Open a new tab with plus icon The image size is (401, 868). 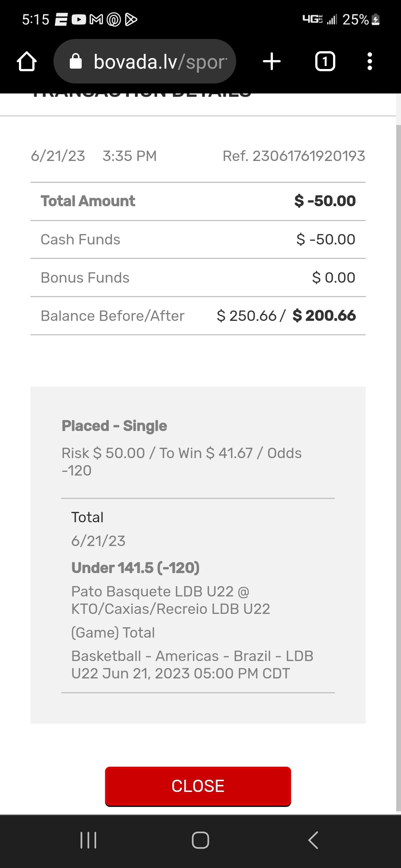coord(272,62)
